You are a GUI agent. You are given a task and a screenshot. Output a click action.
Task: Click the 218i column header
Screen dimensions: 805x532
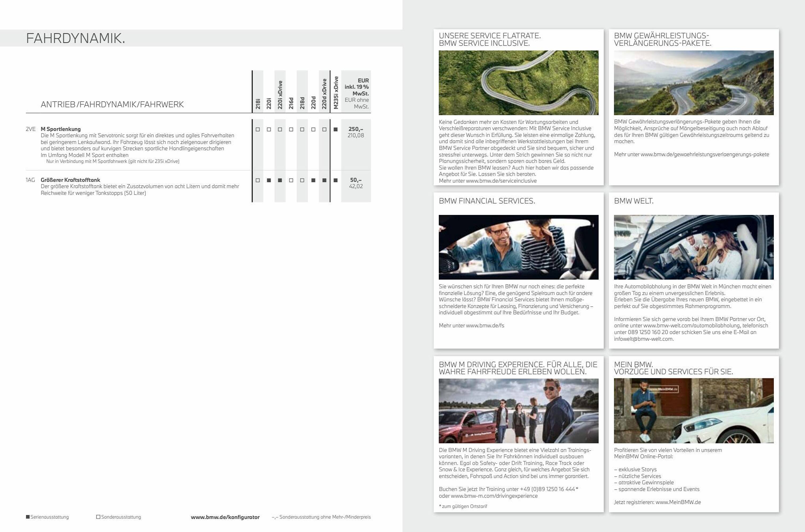click(258, 104)
